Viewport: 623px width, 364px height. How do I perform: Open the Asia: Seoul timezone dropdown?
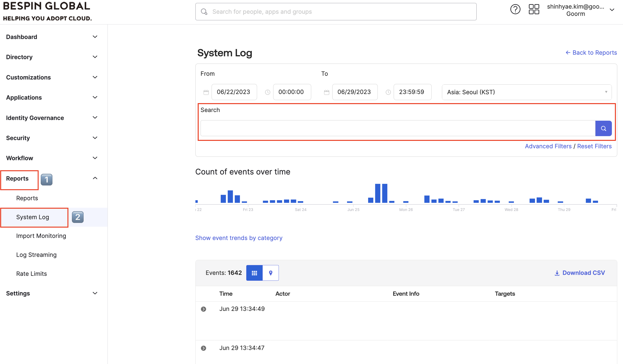(x=527, y=92)
